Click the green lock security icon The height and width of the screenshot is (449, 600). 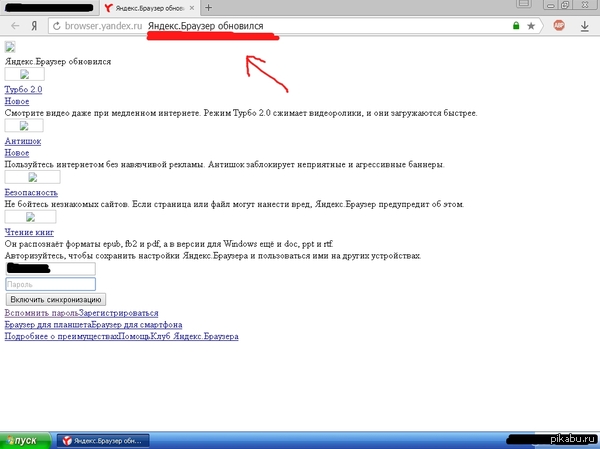tap(516, 25)
